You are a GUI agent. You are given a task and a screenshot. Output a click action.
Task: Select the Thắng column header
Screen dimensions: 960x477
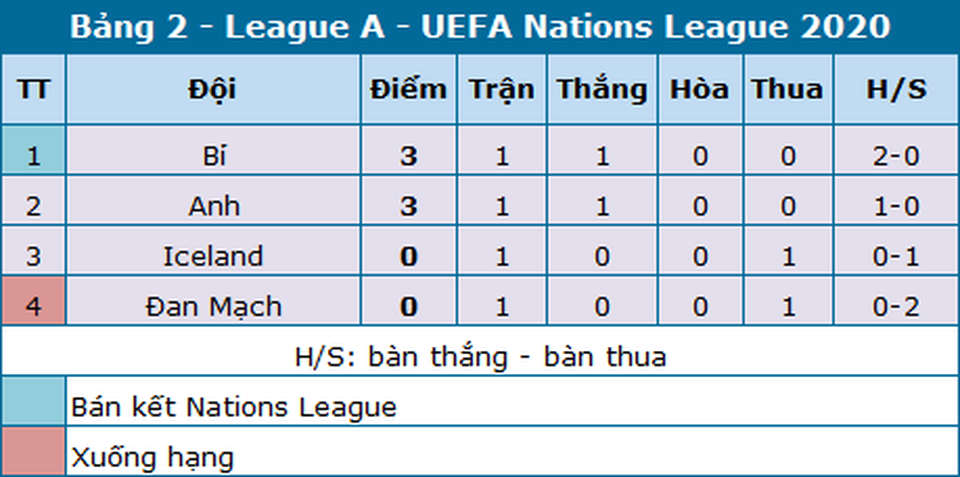pos(601,89)
